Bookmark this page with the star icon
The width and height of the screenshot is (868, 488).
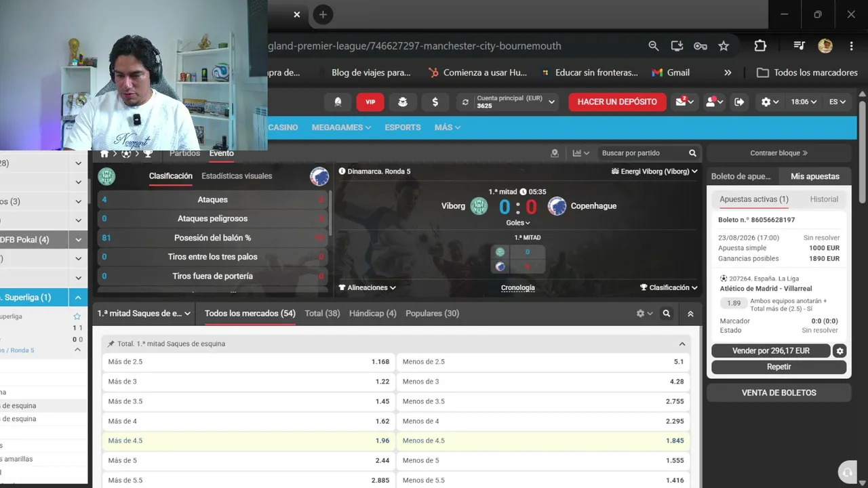pyautogui.click(x=724, y=46)
